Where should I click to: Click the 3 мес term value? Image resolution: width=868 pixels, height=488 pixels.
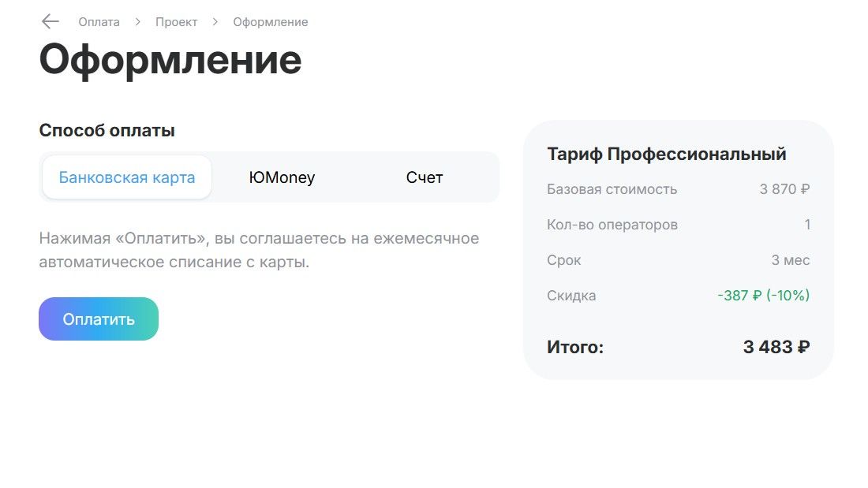(791, 260)
